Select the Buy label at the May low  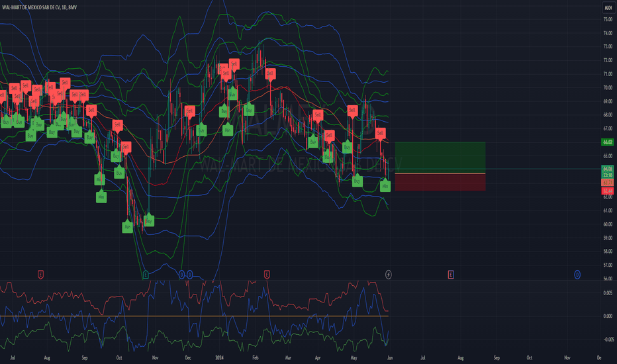tap(357, 180)
